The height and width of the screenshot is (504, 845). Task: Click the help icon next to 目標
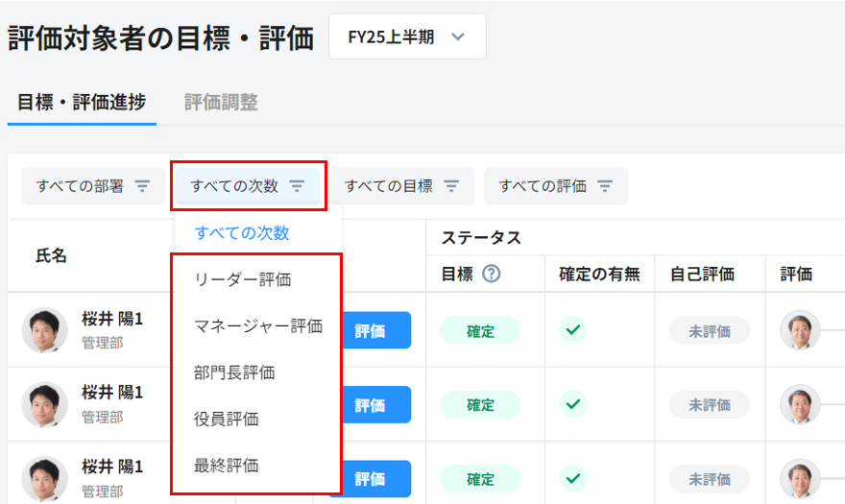pyautogui.click(x=492, y=275)
